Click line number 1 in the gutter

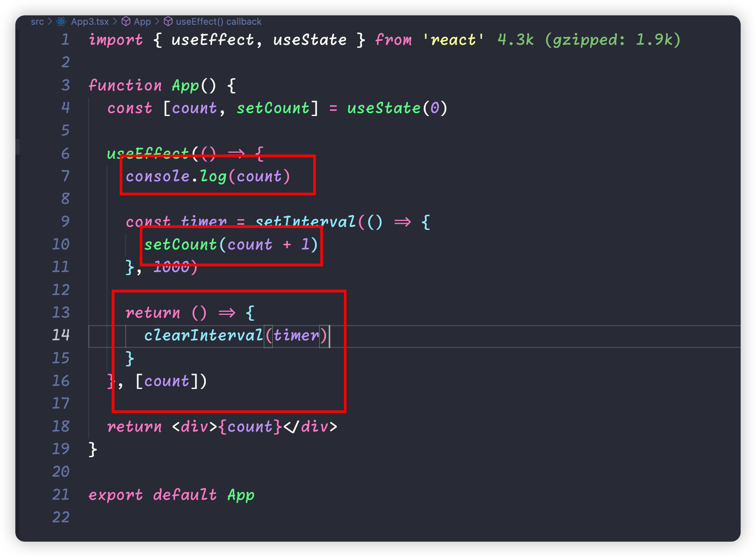(x=65, y=40)
